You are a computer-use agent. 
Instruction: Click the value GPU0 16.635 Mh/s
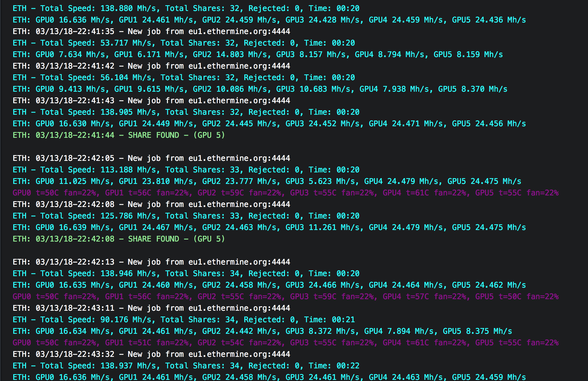tap(73, 285)
